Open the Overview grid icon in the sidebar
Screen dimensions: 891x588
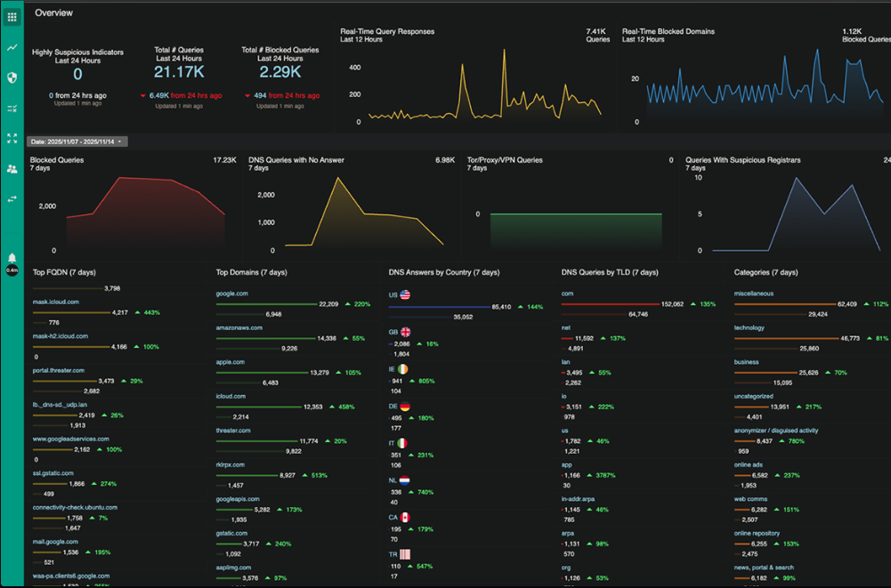pyautogui.click(x=12, y=17)
